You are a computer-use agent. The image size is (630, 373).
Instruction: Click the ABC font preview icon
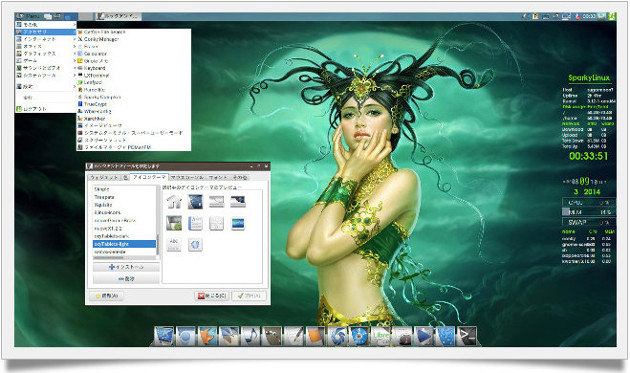tap(174, 245)
